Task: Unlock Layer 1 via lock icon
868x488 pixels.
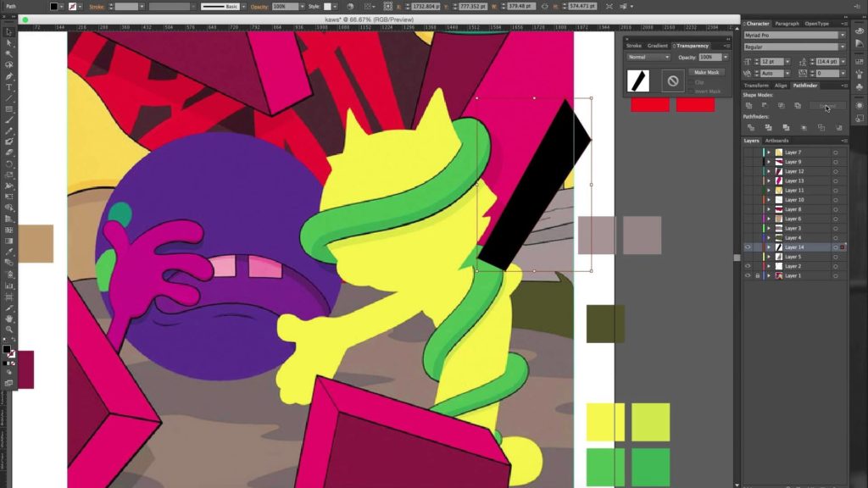Action: point(757,275)
